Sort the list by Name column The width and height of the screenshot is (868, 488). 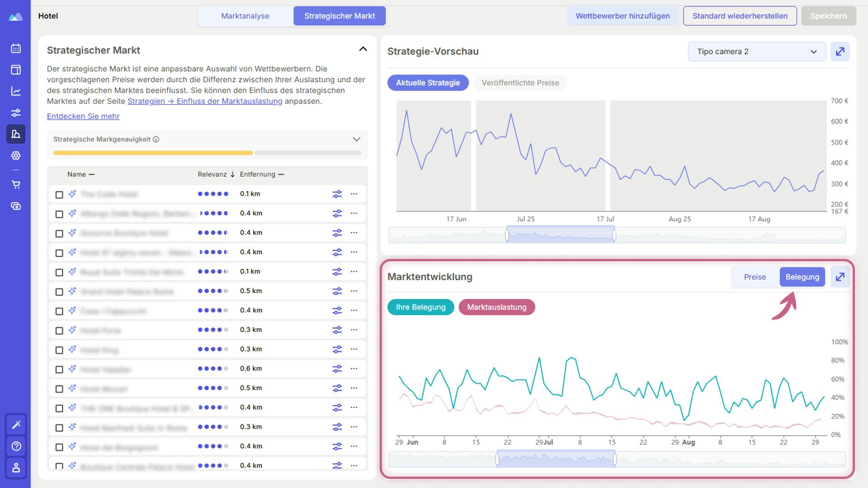click(80, 174)
